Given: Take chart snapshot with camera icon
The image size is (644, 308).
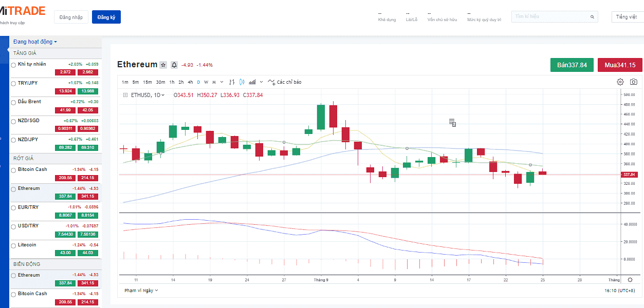Looking at the screenshot, I should (634, 82).
